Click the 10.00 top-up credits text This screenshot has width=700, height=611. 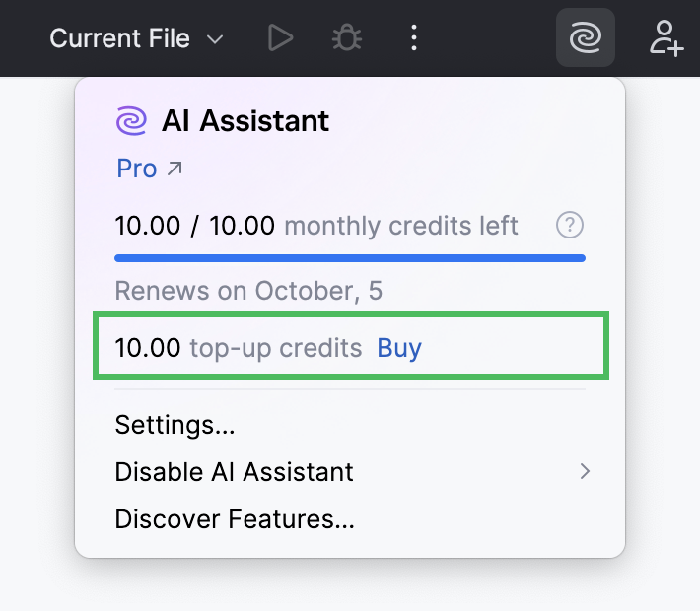tap(239, 348)
